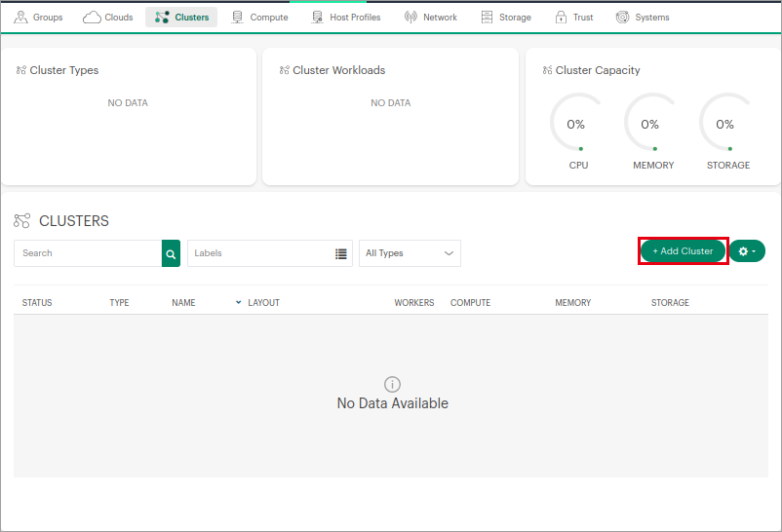
Task: Sort by the MEMORY column header
Action: coord(573,303)
